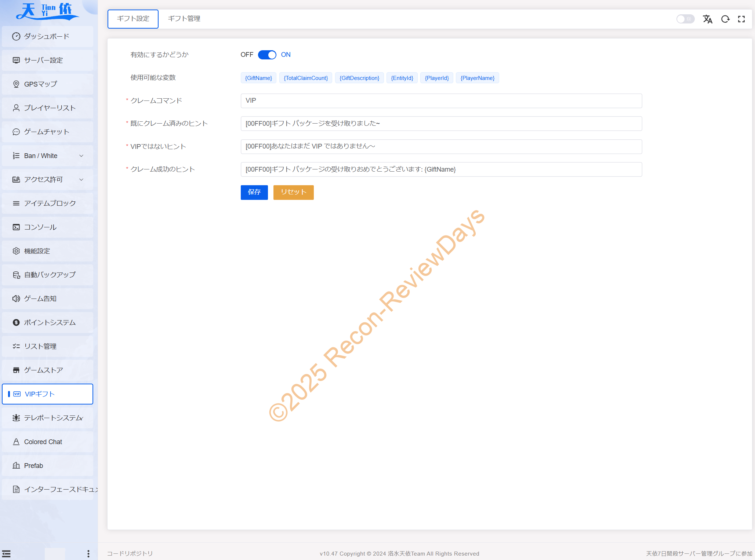Click the orange リセット button

tap(293, 192)
